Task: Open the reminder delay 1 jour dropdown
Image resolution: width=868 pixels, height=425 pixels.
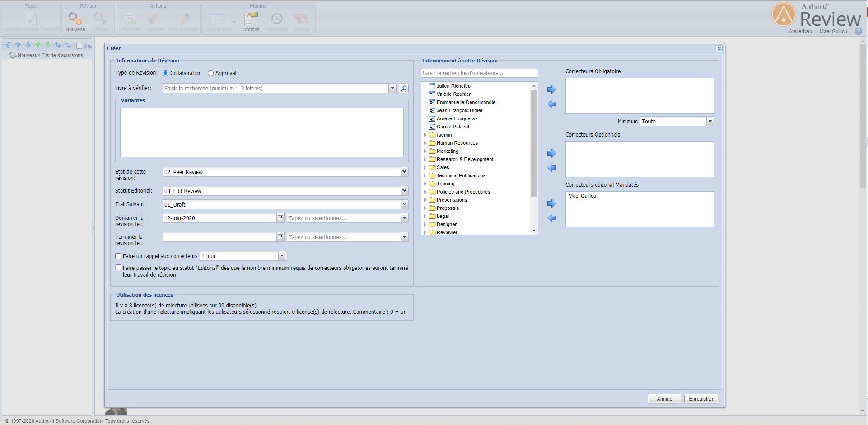Action: pyautogui.click(x=282, y=256)
